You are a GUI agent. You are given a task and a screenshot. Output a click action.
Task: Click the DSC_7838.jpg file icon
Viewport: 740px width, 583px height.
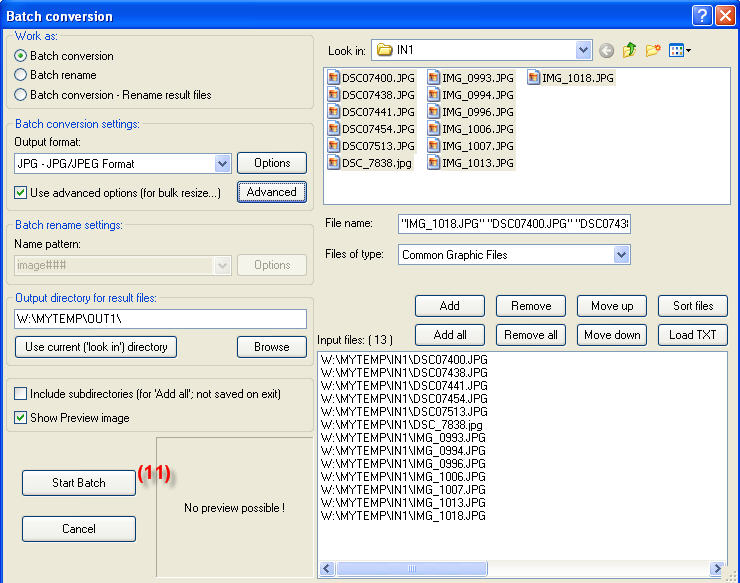coord(334,162)
